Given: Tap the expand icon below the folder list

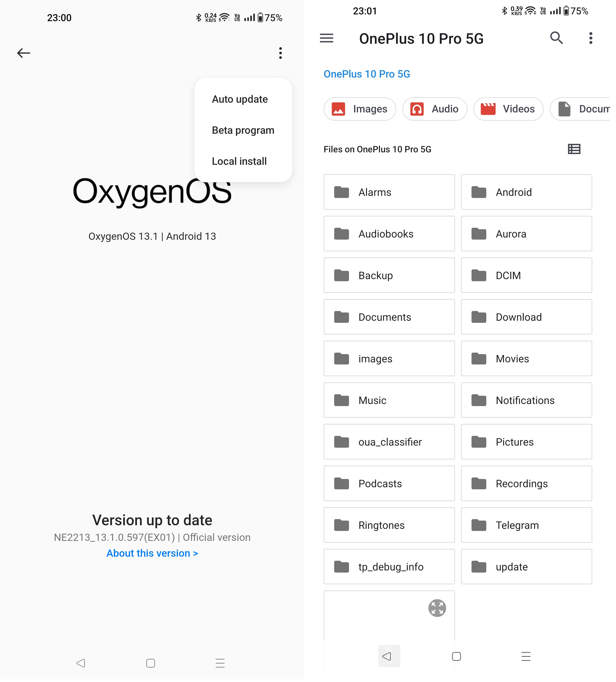Looking at the screenshot, I should pos(437,608).
